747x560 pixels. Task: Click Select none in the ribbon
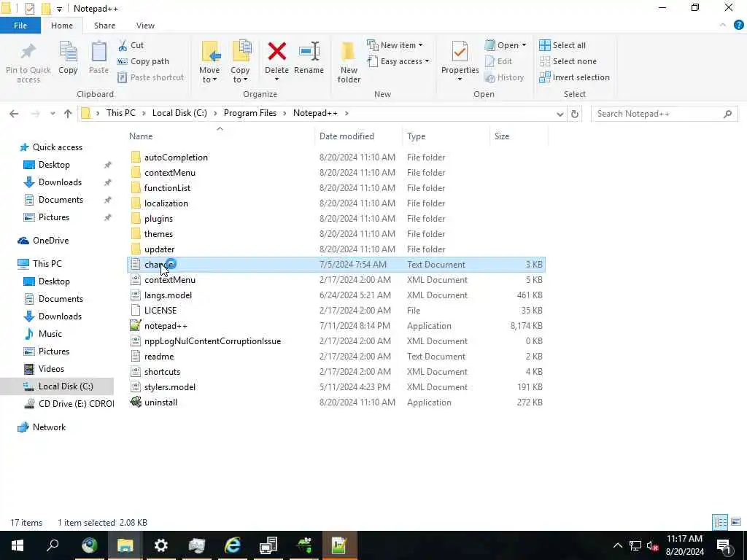pos(568,61)
